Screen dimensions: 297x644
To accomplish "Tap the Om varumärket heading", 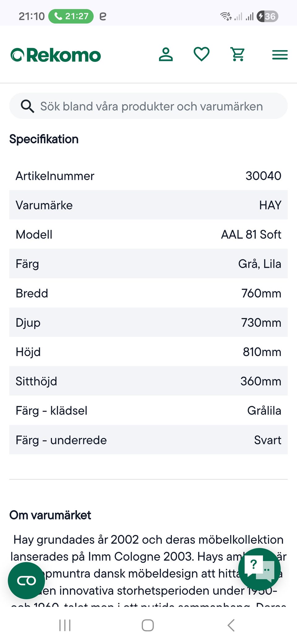I will (50, 515).
